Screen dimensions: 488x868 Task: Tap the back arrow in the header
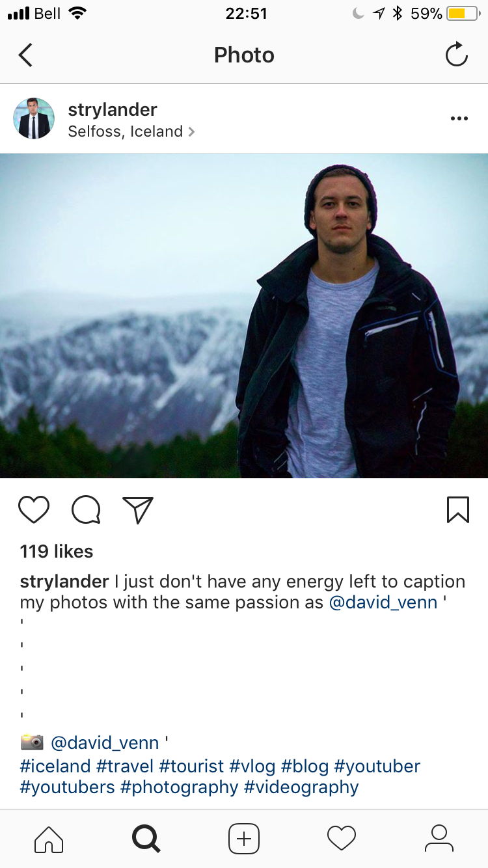click(x=25, y=55)
